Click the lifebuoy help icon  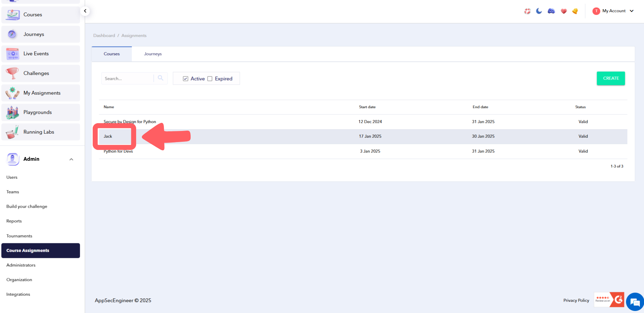point(527,11)
